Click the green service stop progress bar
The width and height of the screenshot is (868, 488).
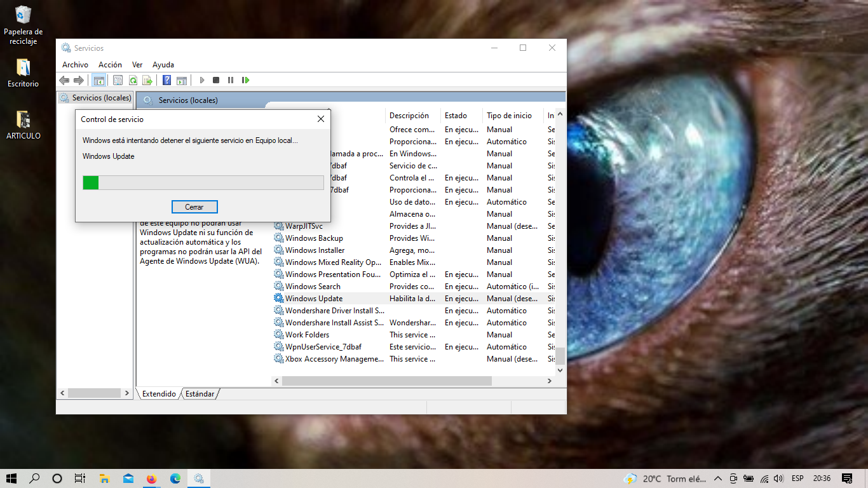[203, 183]
